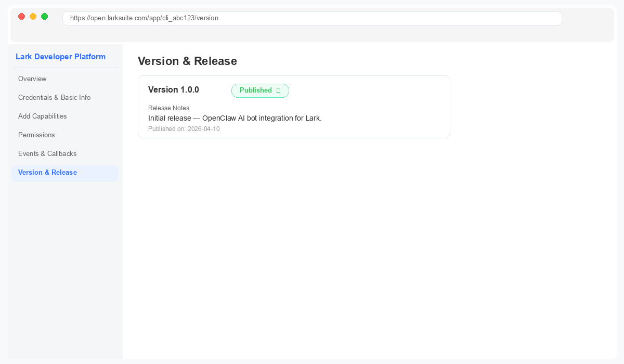Minimize the window with the yellow button

(33, 17)
